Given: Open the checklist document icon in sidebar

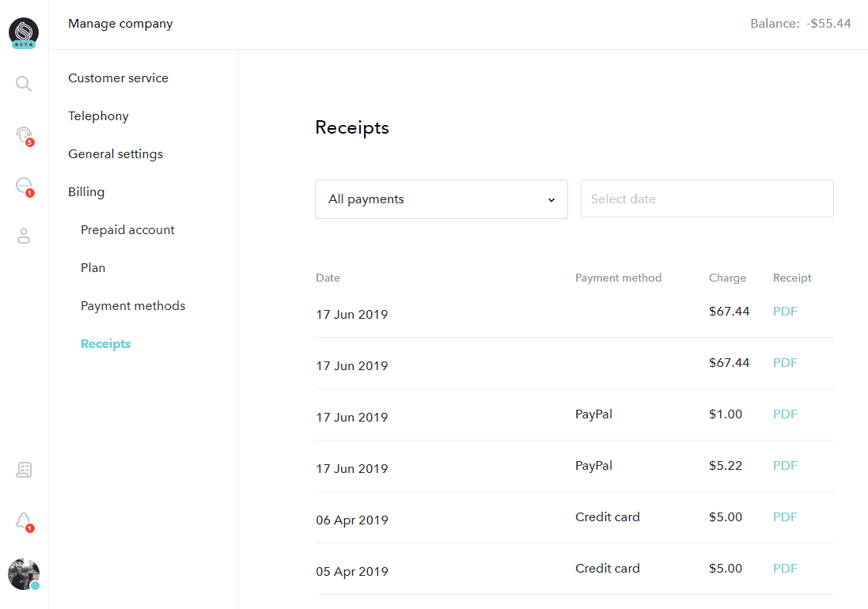Looking at the screenshot, I should pos(24,470).
